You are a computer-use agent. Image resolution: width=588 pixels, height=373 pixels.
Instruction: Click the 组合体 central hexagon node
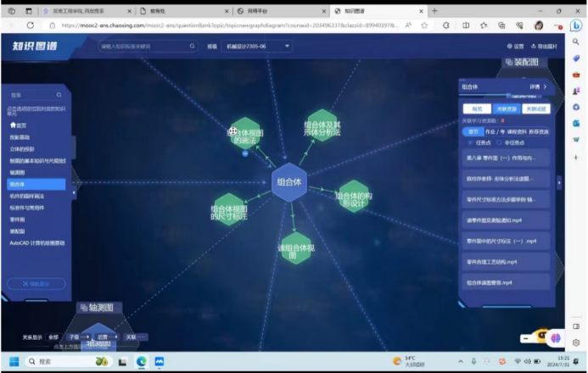tap(288, 182)
